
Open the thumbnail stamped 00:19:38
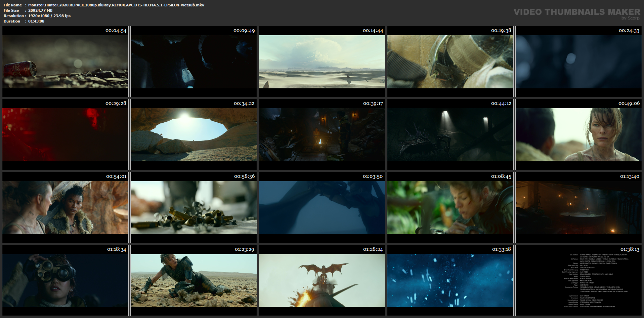coord(450,62)
